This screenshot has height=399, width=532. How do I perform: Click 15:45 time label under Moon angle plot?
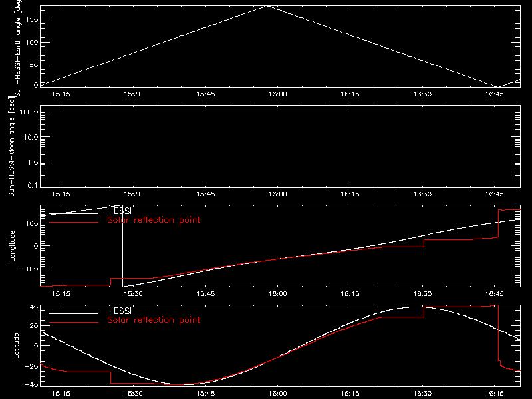pos(205,194)
